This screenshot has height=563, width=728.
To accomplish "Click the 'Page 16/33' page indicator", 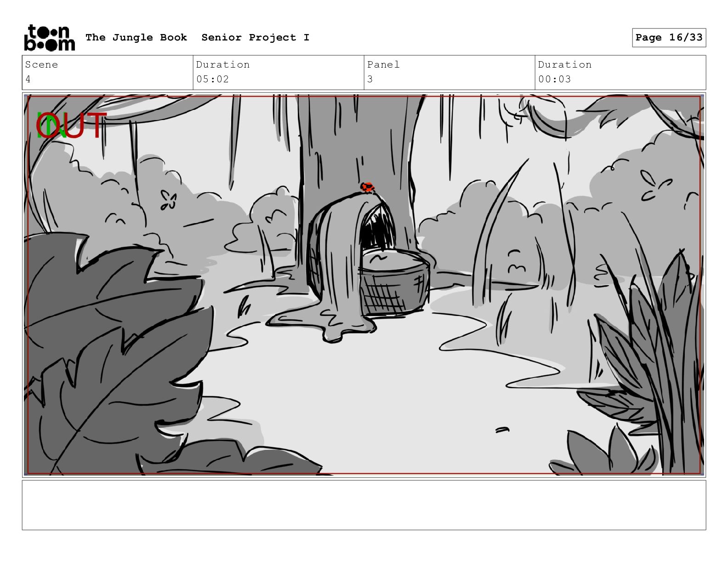I will pyautogui.click(x=669, y=37).
